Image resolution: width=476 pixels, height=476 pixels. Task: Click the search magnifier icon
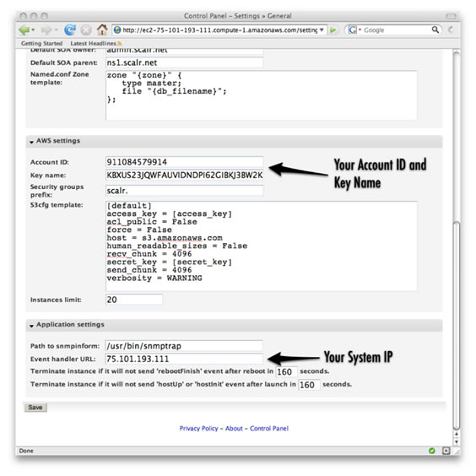[x=435, y=30]
